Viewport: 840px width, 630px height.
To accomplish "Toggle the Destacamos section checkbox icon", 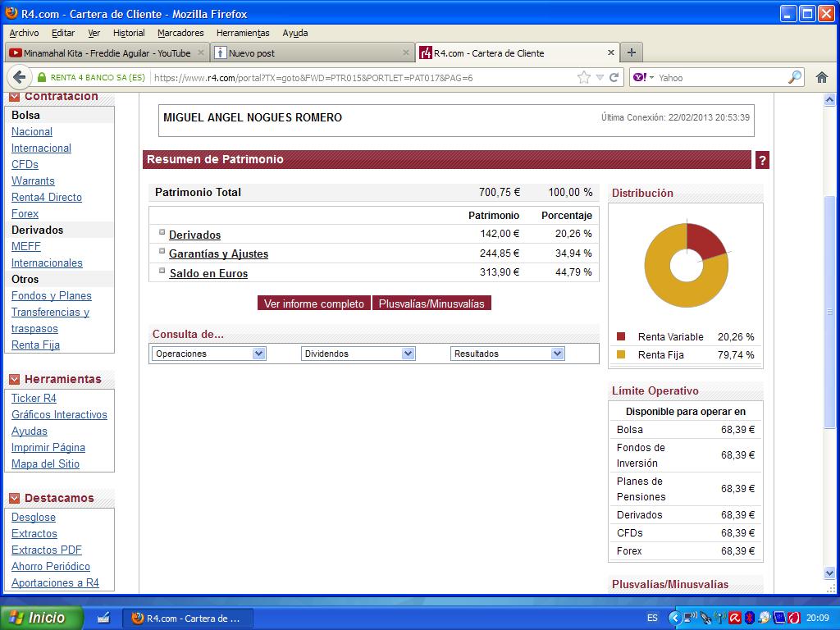I will pos(14,498).
